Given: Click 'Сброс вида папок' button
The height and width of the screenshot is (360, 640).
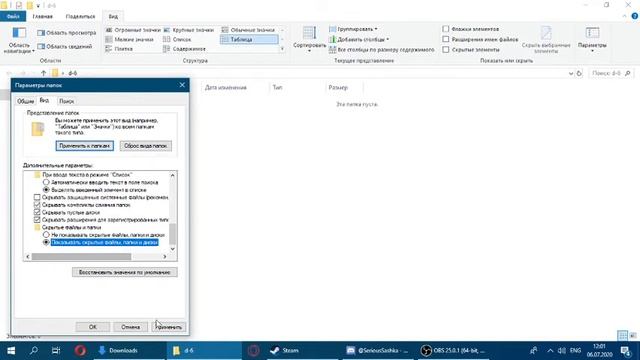Looking at the screenshot, I should point(146,146).
